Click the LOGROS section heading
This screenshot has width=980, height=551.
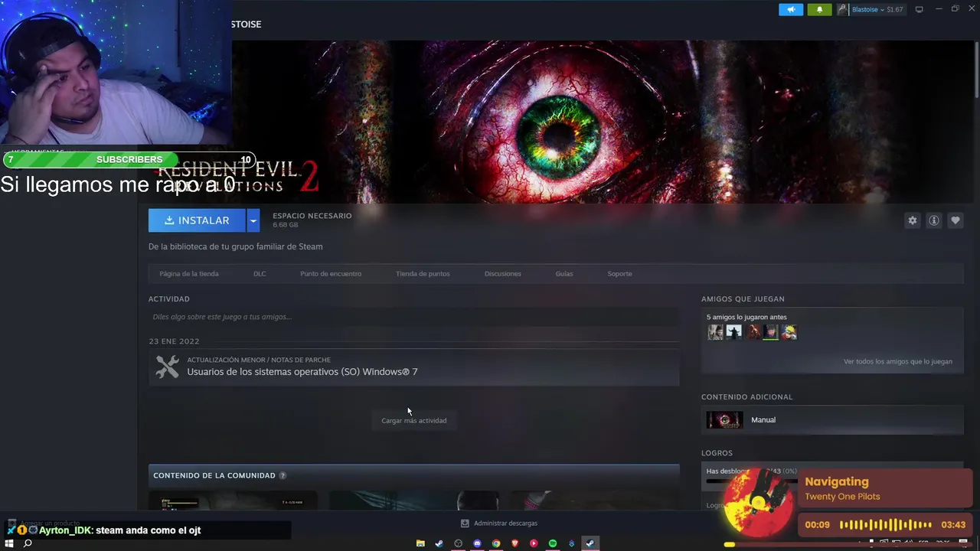tap(717, 453)
